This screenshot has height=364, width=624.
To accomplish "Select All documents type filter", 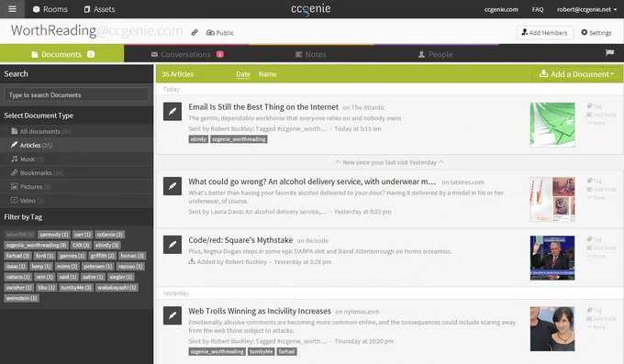I will pos(76,131).
